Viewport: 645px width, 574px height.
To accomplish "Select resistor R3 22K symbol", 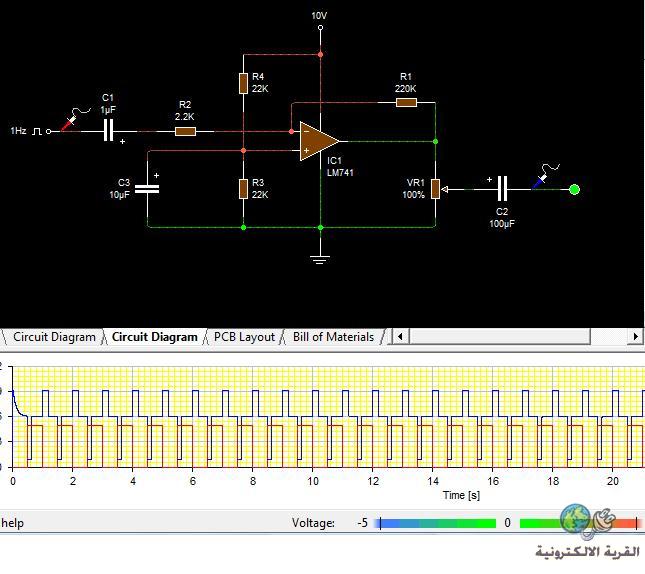I will point(244,189).
